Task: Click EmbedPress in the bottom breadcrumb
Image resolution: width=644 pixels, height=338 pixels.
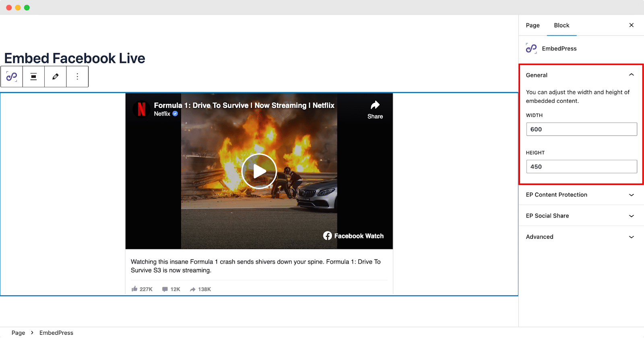Action: click(x=56, y=333)
